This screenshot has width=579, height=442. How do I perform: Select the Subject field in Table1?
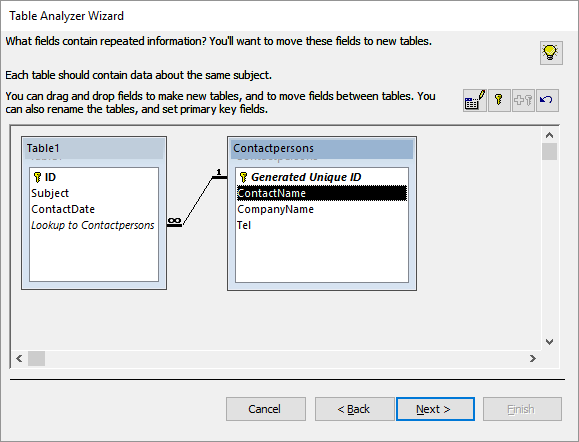click(50, 193)
